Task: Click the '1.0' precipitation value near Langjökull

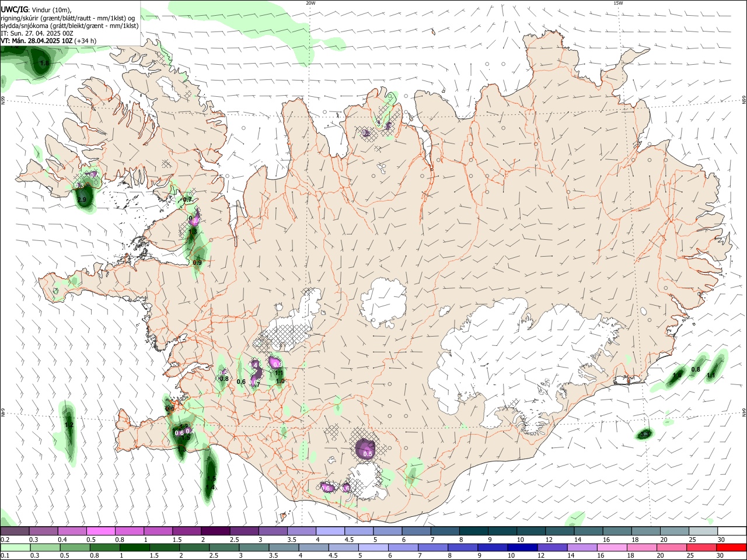Action: [x=280, y=381]
